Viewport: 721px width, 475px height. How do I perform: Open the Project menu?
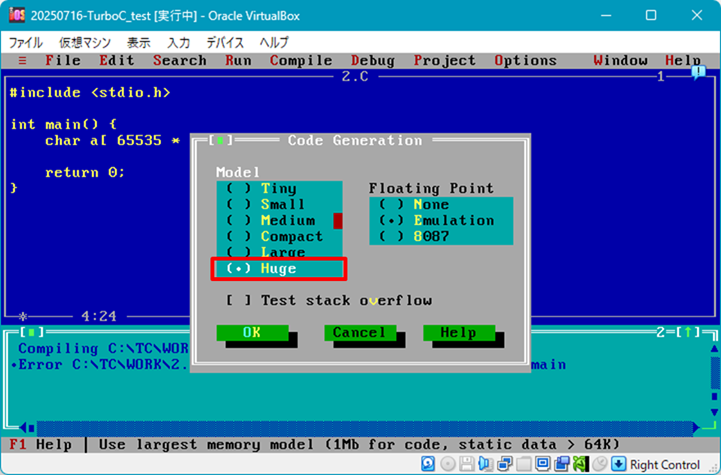pyautogui.click(x=445, y=60)
